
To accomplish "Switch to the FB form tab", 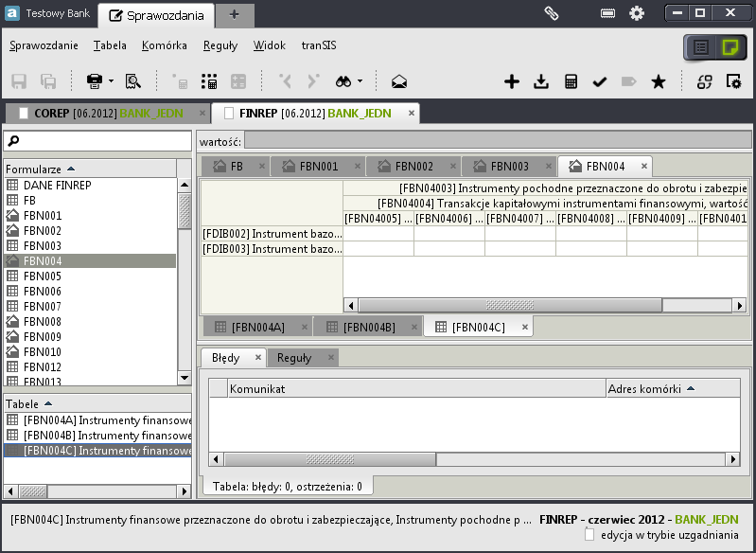I will point(236,167).
